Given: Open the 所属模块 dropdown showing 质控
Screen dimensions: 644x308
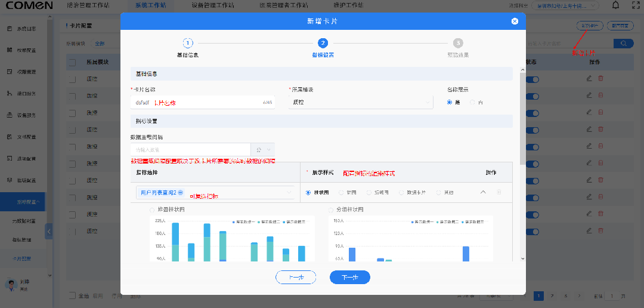Looking at the screenshot, I should pyautogui.click(x=360, y=102).
